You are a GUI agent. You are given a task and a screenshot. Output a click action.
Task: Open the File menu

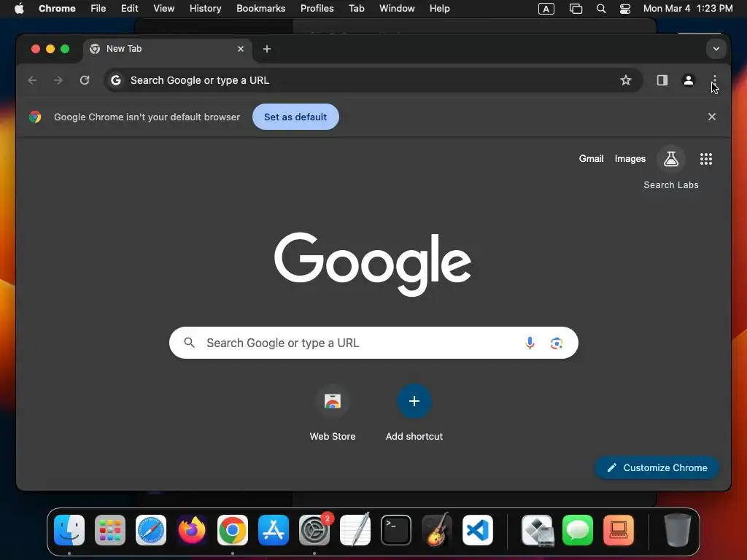click(98, 9)
